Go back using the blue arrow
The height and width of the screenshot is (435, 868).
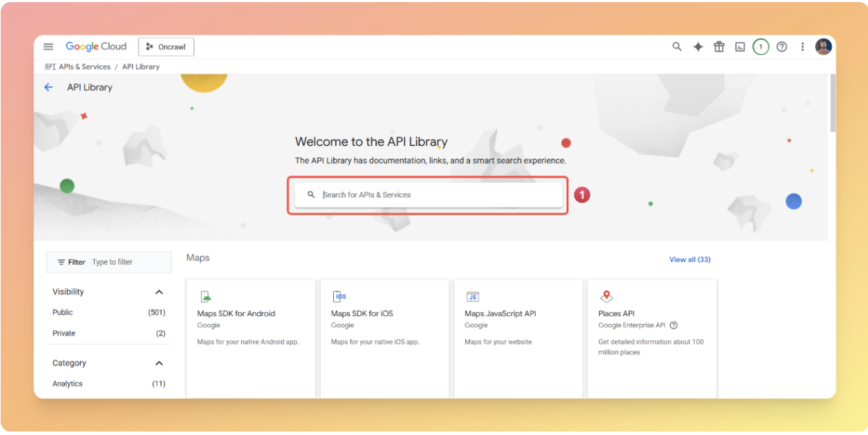pyautogui.click(x=48, y=87)
